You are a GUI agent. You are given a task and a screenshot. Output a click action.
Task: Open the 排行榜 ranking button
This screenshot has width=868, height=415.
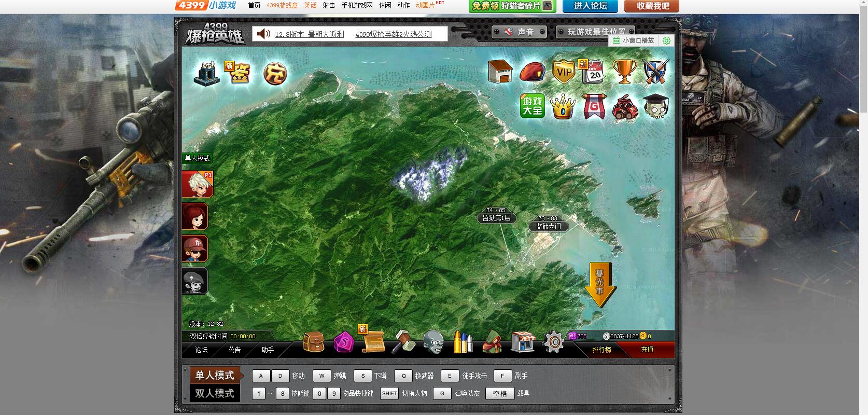(601, 350)
